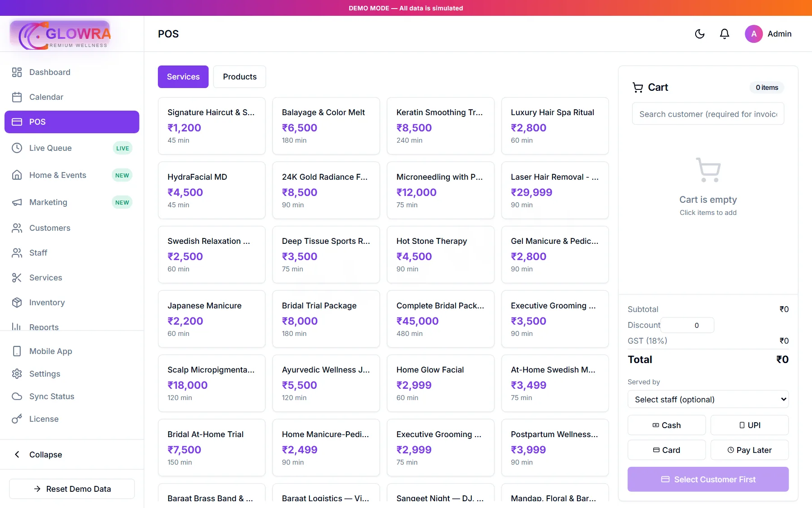Viewport: 812px width, 508px height.
Task: Open Dashboard from sidebar
Action: coord(72,72)
